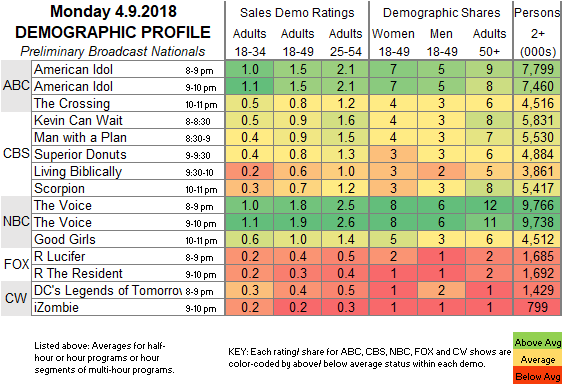562x384 pixels.
Task: Click the R Lucifer show name
Action: click(59, 257)
